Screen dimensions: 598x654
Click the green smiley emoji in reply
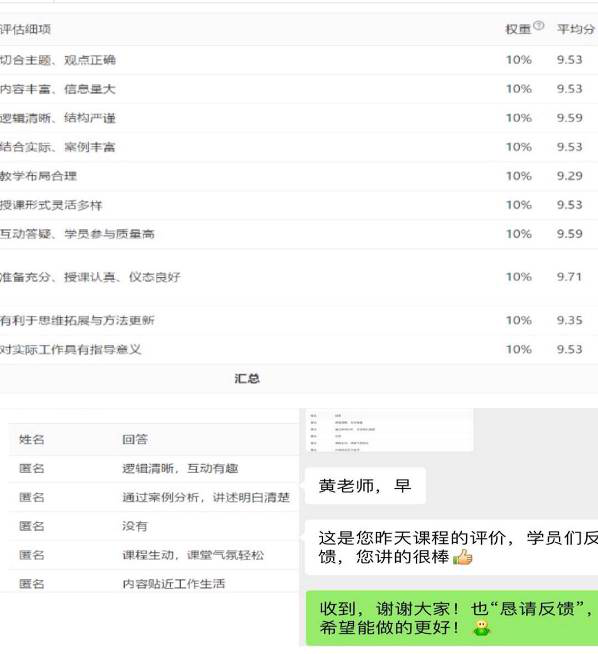[482, 627]
